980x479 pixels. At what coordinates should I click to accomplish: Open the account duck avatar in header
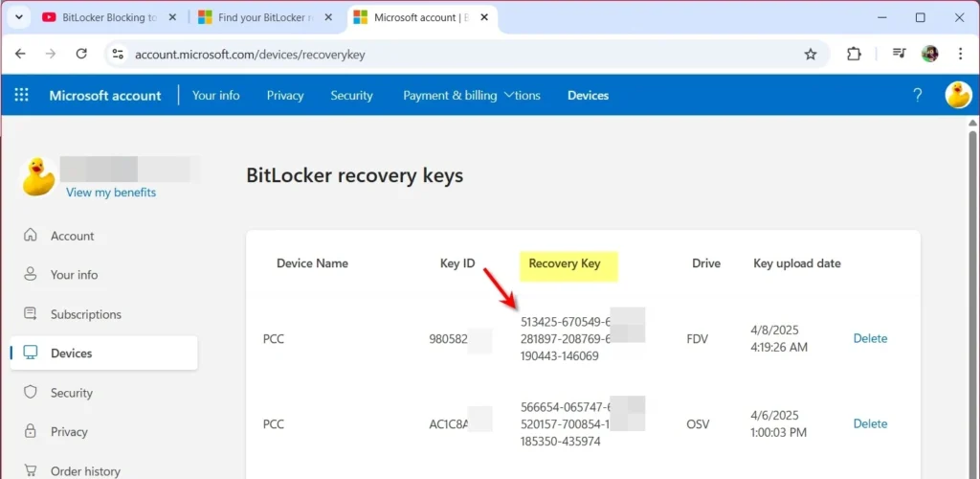pyautogui.click(x=958, y=95)
